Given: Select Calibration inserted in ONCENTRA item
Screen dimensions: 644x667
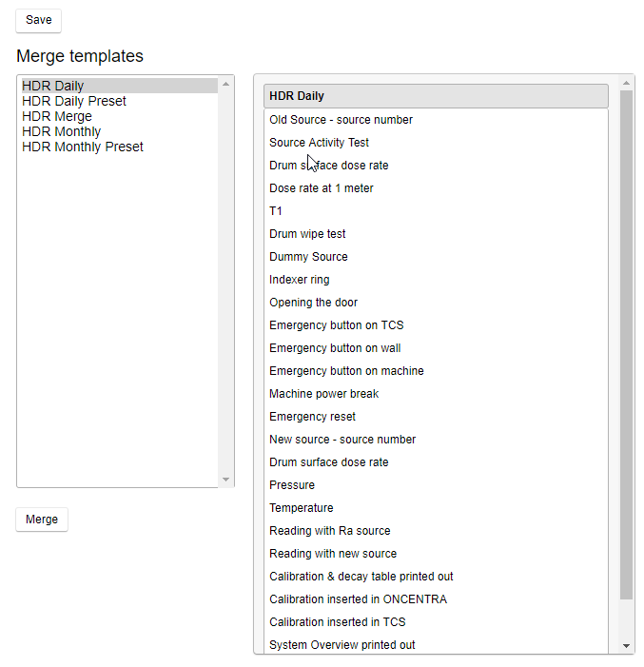Looking at the screenshot, I should tap(436, 599).
